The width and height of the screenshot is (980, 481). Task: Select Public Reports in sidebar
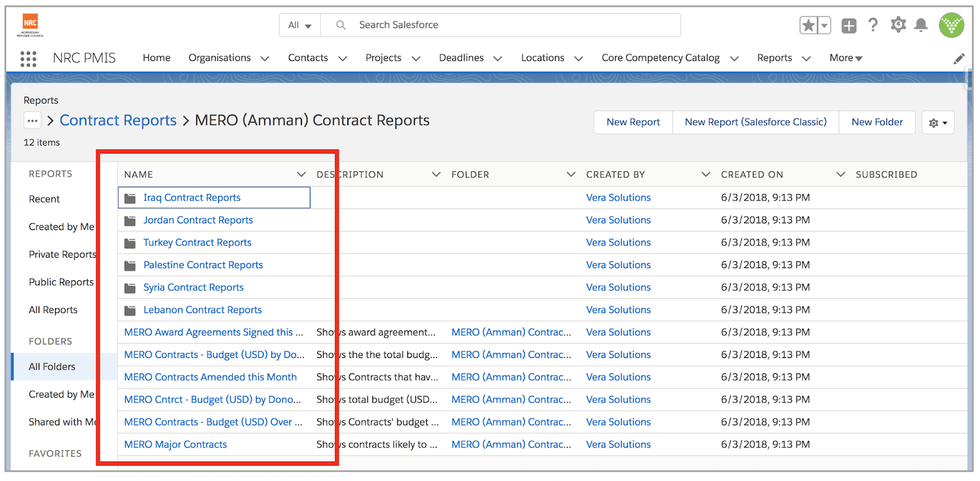pyautogui.click(x=61, y=282)
